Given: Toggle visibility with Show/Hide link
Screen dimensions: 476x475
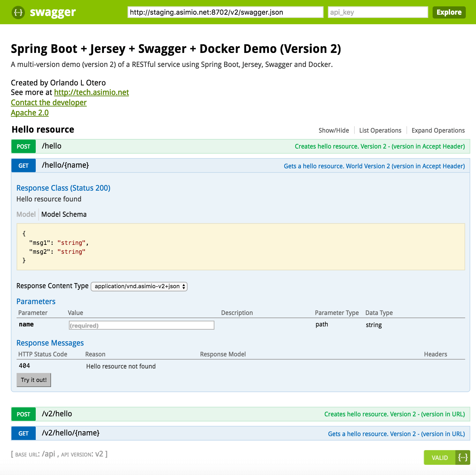Looking at the screenshot, I should pyautogui.click(x=334, y=130).
